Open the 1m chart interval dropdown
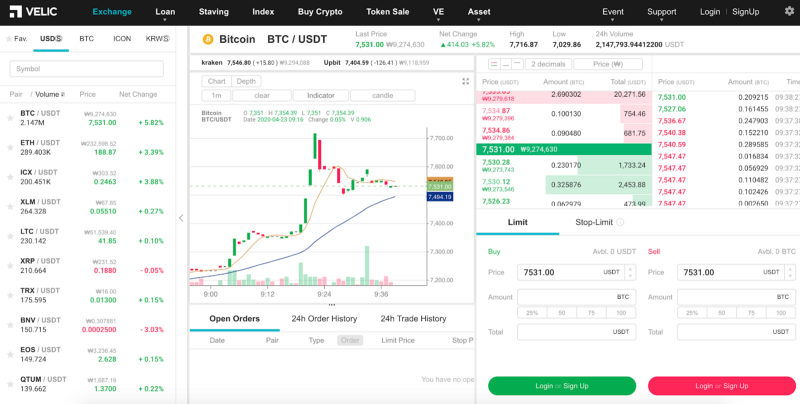 216,95
